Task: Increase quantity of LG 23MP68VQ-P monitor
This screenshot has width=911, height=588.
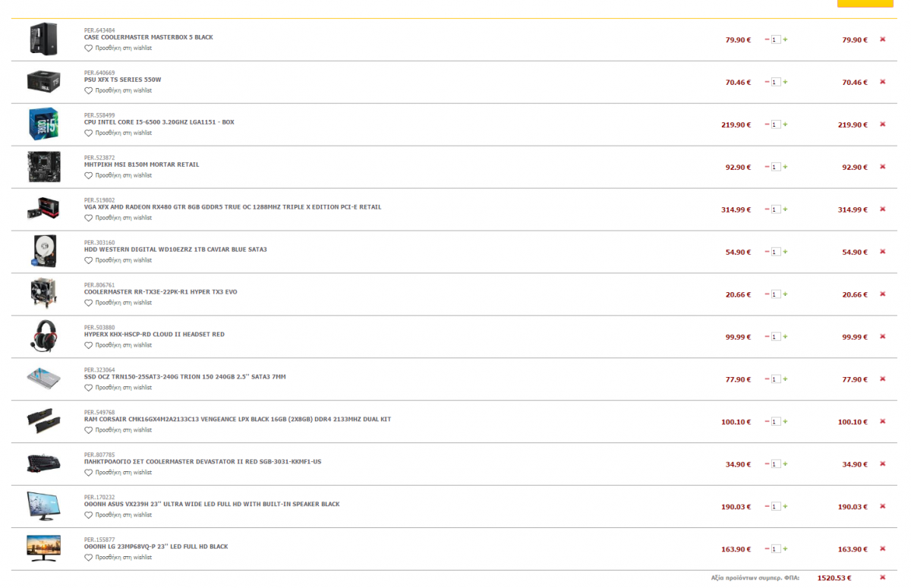Action: tap(785, 549)
